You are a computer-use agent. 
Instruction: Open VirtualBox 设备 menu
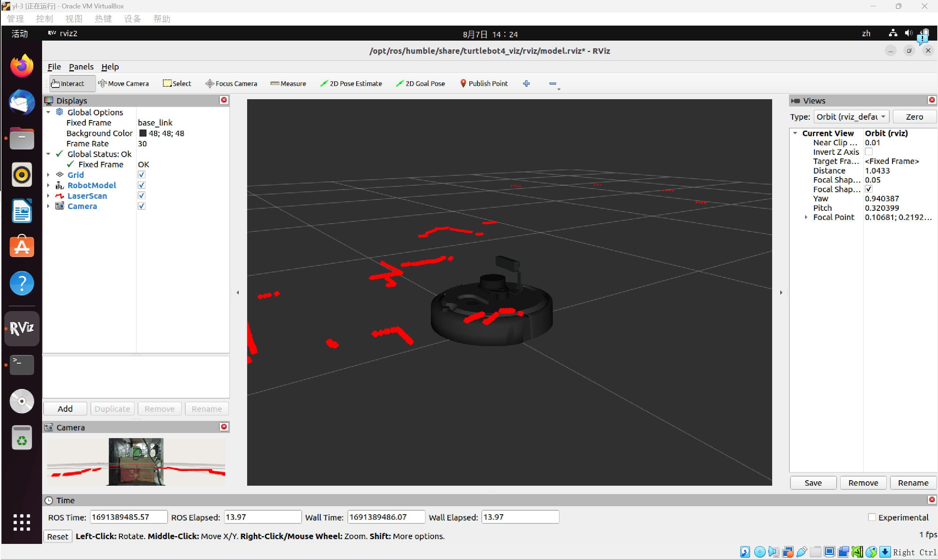133,19
